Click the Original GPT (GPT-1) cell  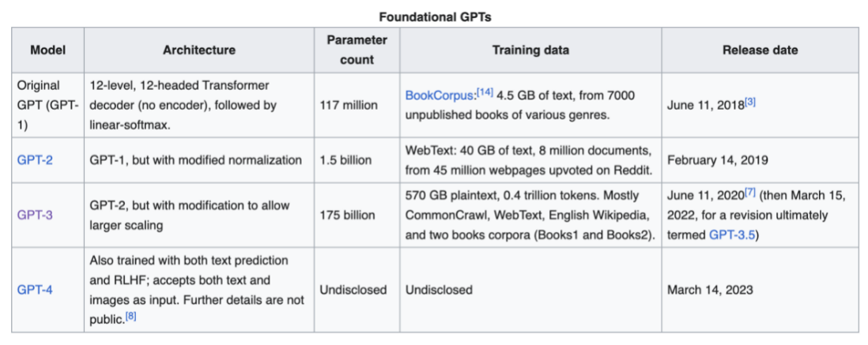(47, 105)
